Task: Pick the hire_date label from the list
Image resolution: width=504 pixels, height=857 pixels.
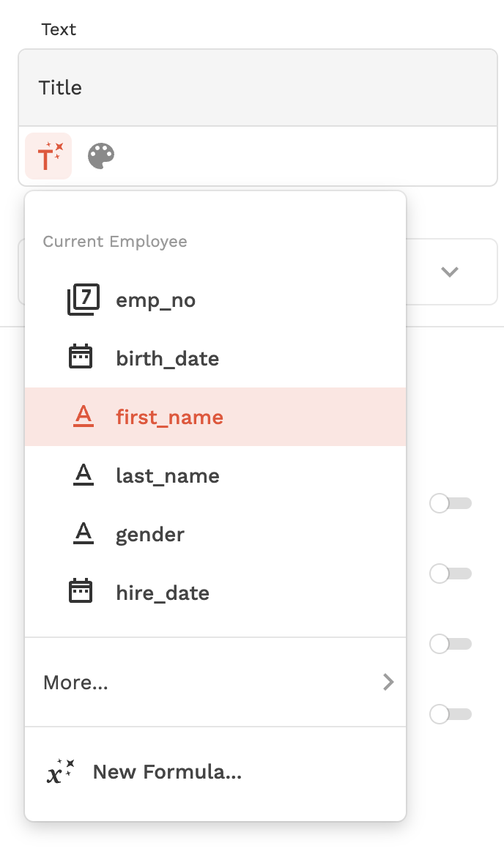Action: tap(163, 593)
